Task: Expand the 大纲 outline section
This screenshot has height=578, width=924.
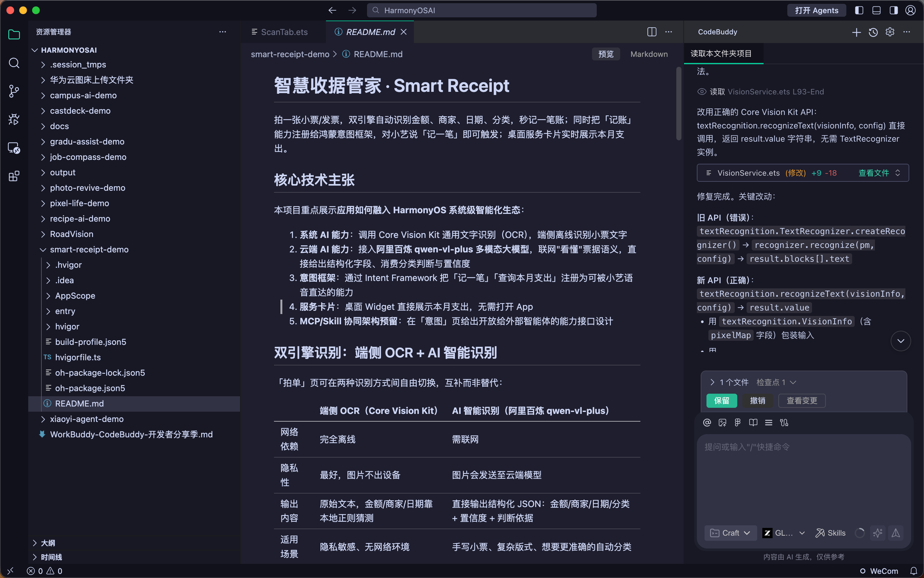Action: 34,543
